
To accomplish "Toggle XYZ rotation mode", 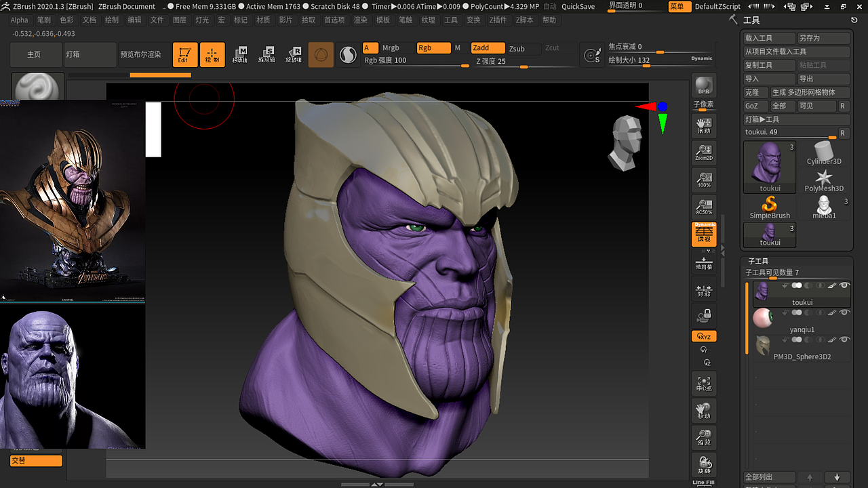I will point(704,336).
